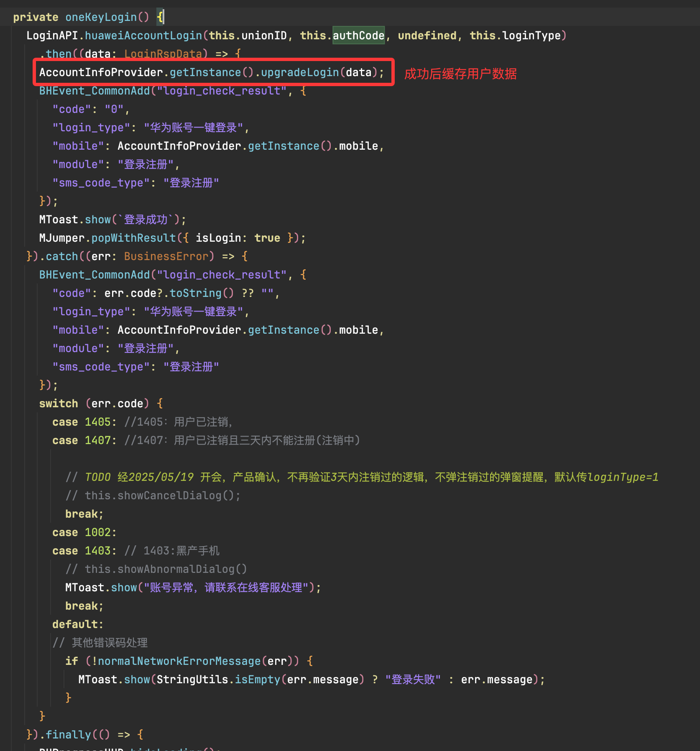Click the "code": "0" line
The height and width of the screenshot is (751, 700).
pyautogui.click(x=91, y=109)
